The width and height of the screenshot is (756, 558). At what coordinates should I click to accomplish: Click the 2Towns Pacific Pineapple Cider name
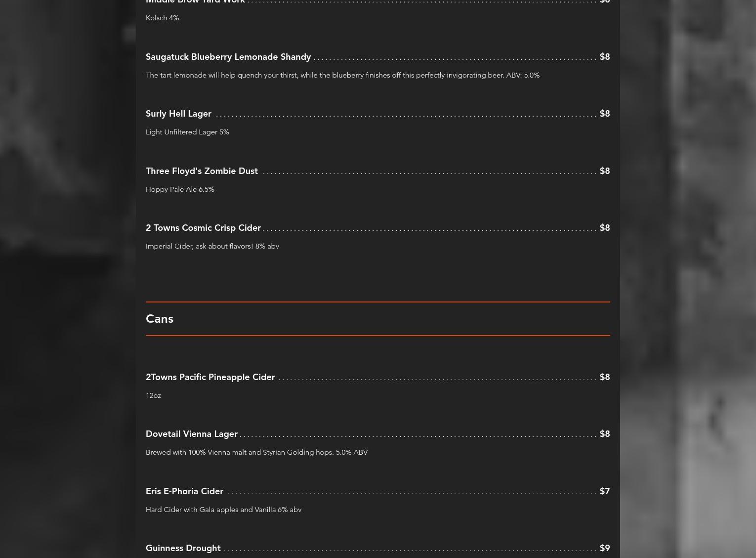(x=210, y=377)
